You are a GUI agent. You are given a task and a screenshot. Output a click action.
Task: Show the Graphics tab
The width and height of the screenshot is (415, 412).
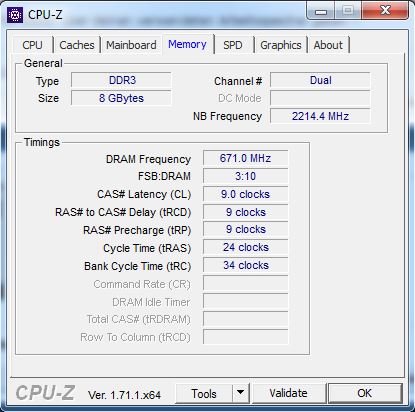pos(281,45)
